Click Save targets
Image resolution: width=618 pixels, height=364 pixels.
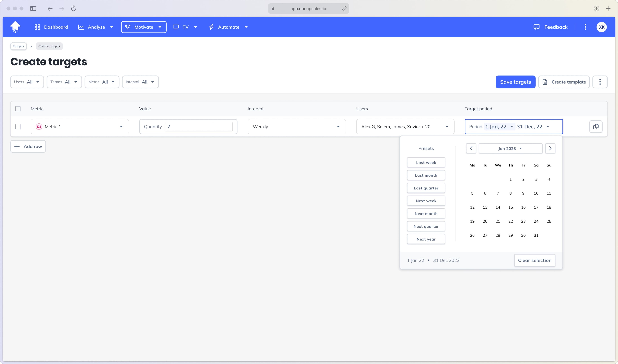(515, 82)
